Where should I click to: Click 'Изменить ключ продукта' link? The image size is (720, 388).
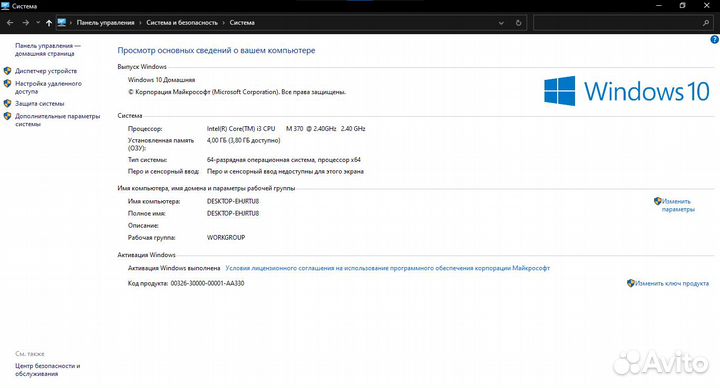point(672,283)
